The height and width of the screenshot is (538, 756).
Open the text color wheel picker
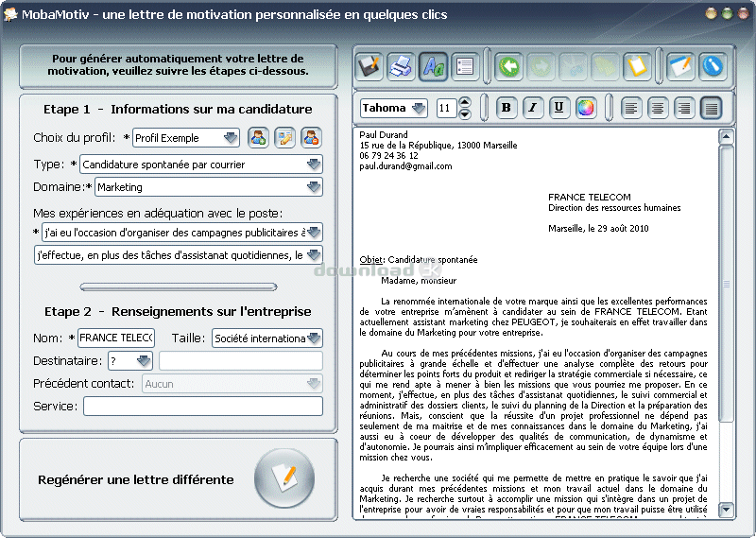tap(586, 108)
